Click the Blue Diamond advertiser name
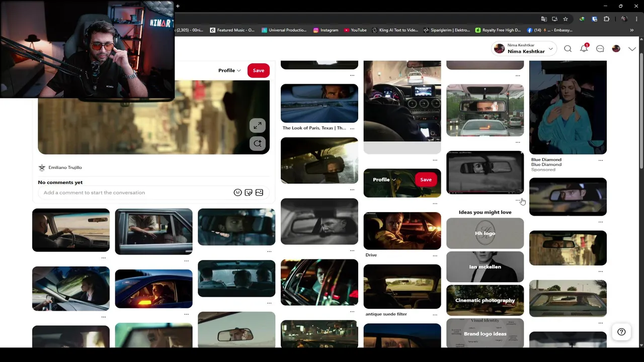This screenshot has width=644, height=362. pyautogui.click(x=546, y=164)
